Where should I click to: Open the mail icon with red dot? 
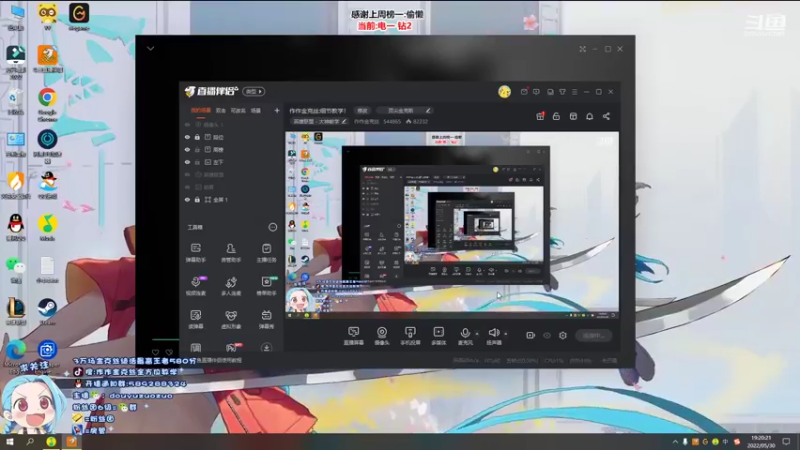(524, 92)
